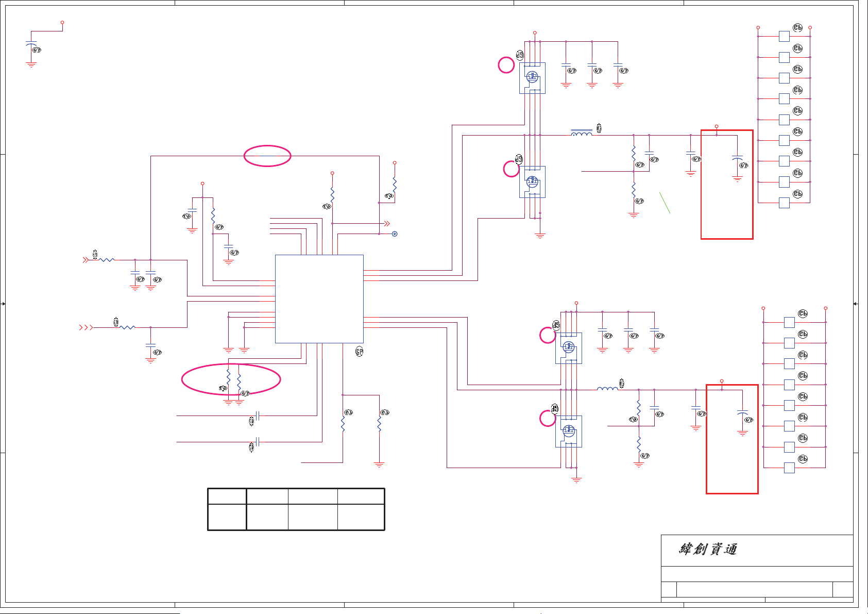Click the double-arrow off-page connector above the IC

click(387, 224)
